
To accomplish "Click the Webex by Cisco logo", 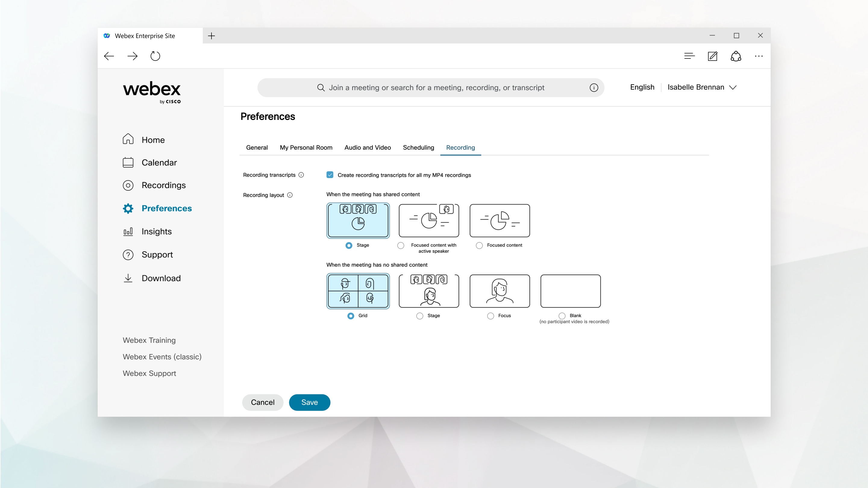I will pos(152,92).
